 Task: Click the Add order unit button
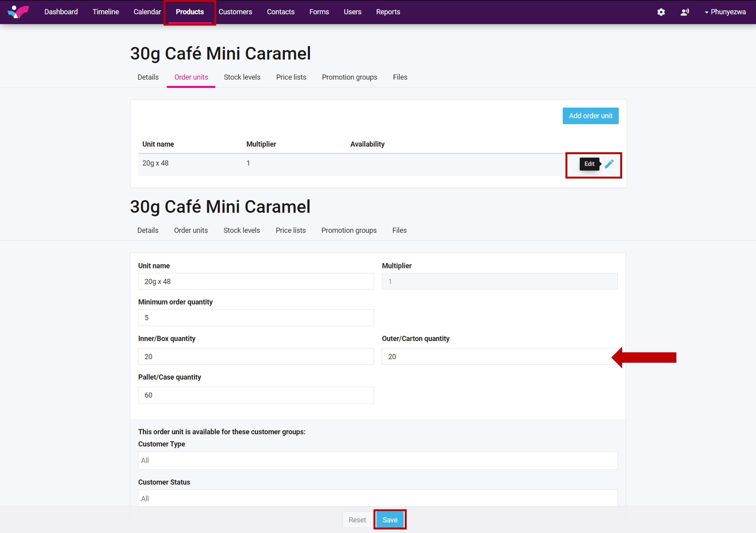[590, 116]
